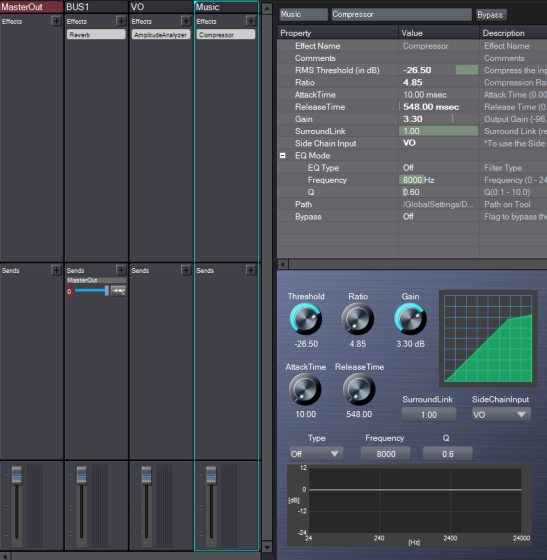Click the Comments property row
The image size is (547, 560).
coord(412,58)
